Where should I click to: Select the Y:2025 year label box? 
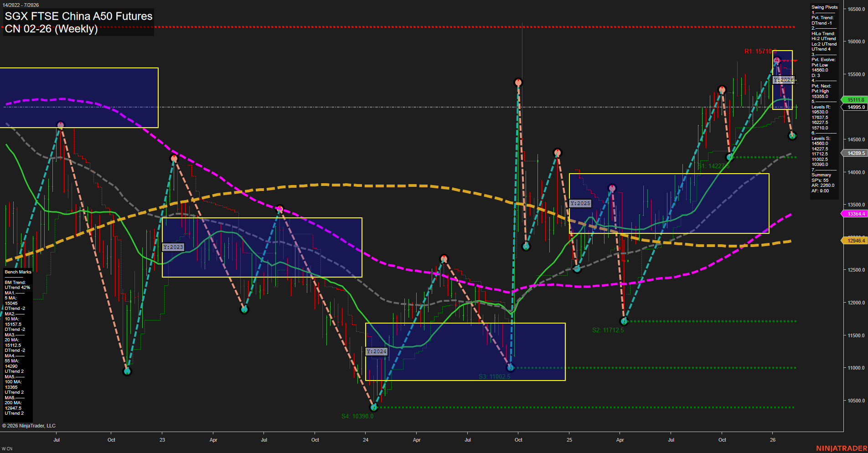[580, 203]
